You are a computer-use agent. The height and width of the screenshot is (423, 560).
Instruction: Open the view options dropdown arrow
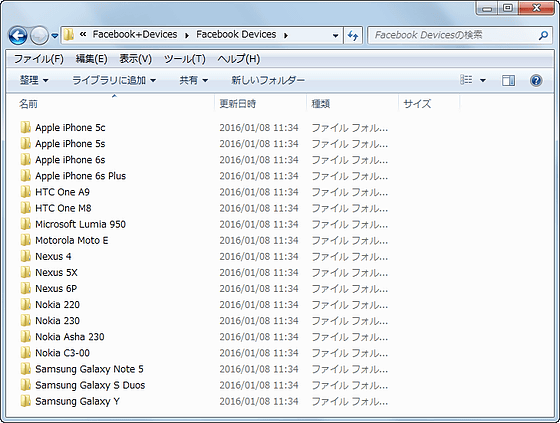[482, 80]
